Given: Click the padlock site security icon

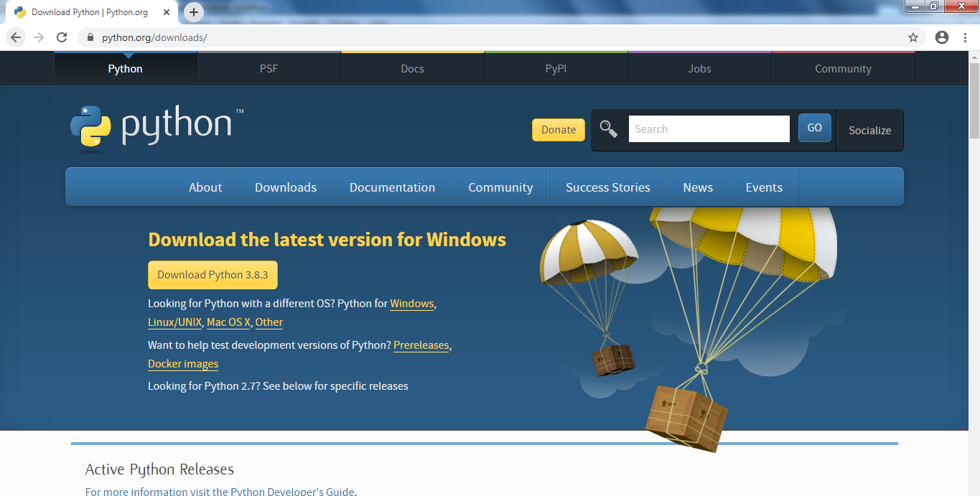Looking at the screenshot, I should [90, 37].
